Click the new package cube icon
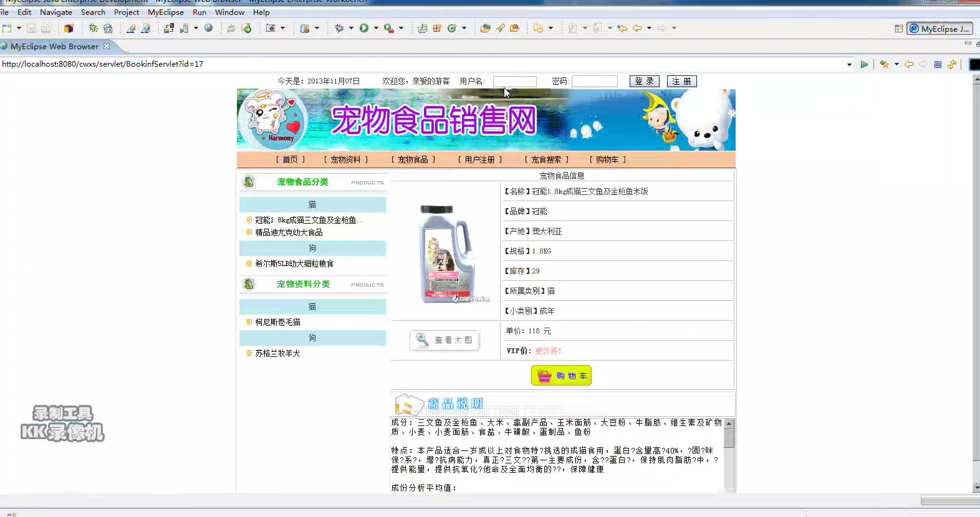Viewport: 980px width, 517px height. (x=69, y=28)
